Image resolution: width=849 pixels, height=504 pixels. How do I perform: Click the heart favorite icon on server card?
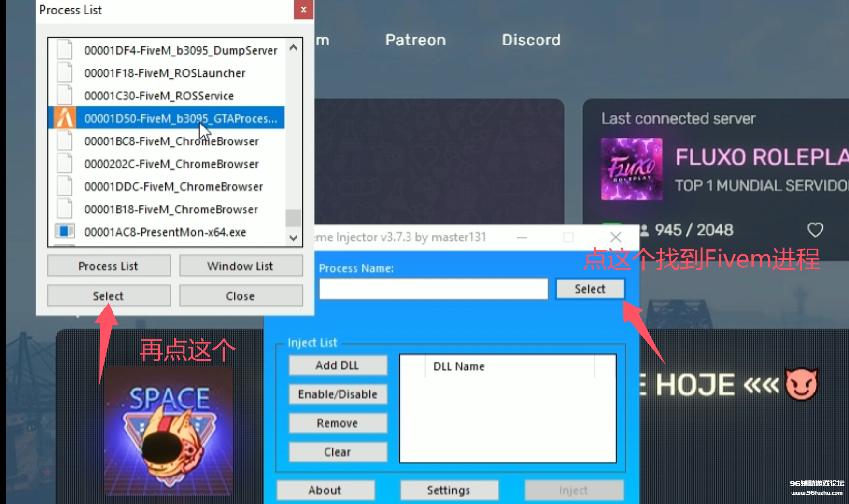(x=815, y=230)
